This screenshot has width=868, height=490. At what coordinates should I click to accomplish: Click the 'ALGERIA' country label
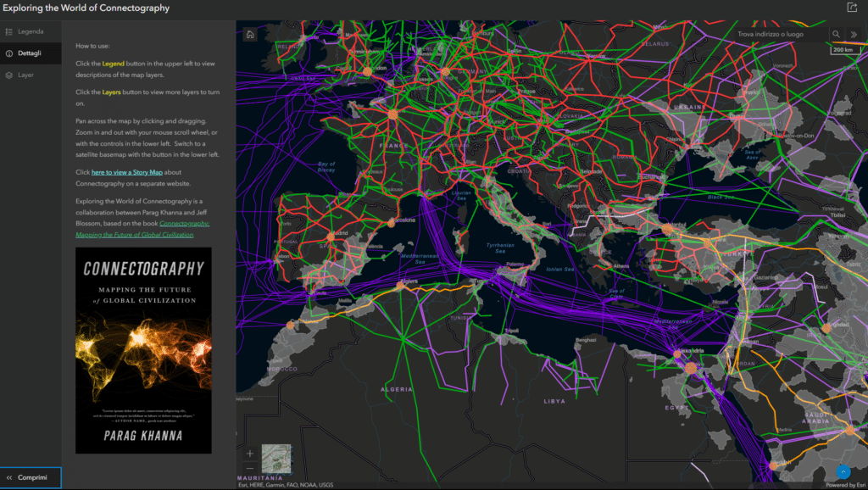[397, 389]
